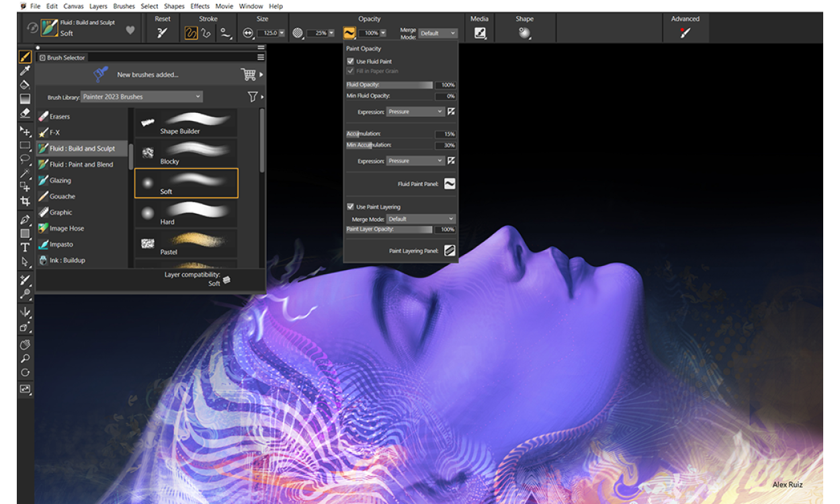This screenshot has height=504, width=840.
Task: Toggle invert for Accumulation expression
Action: point(451,161)
